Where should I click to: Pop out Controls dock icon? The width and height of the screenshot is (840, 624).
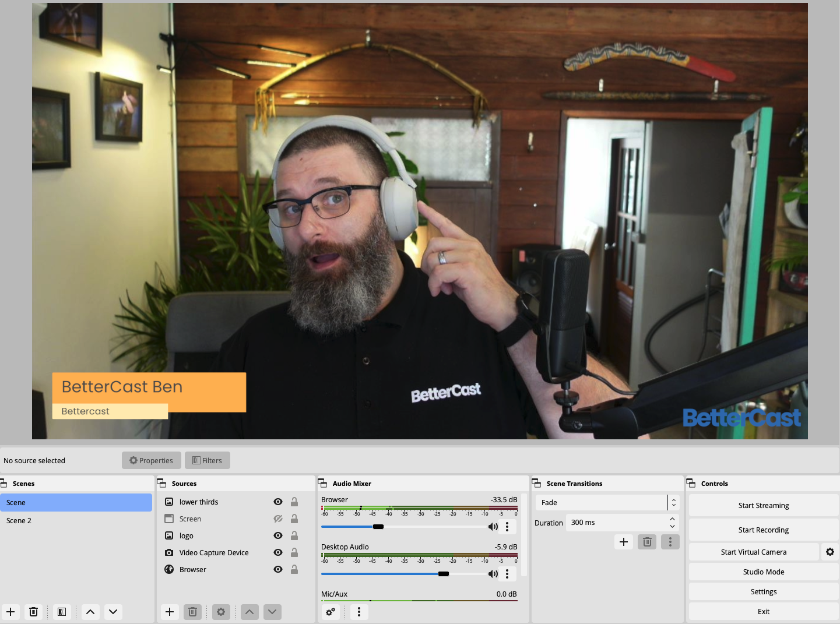pyautogui.click(x=691, y=484)
